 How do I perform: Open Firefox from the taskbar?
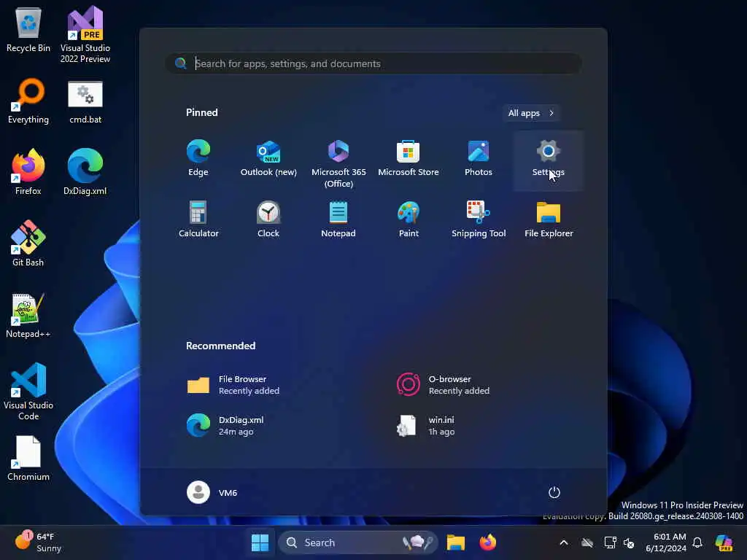pyautogui.click(x=487, y=542)
